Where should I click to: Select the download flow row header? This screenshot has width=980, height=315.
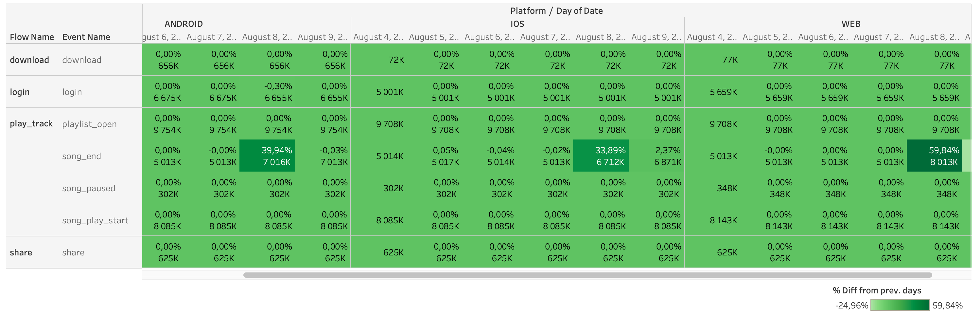coord(29,60)
